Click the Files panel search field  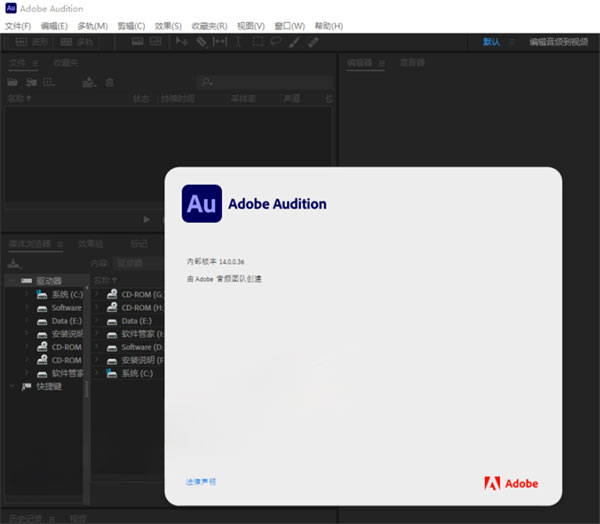click(x=266, y=82)
